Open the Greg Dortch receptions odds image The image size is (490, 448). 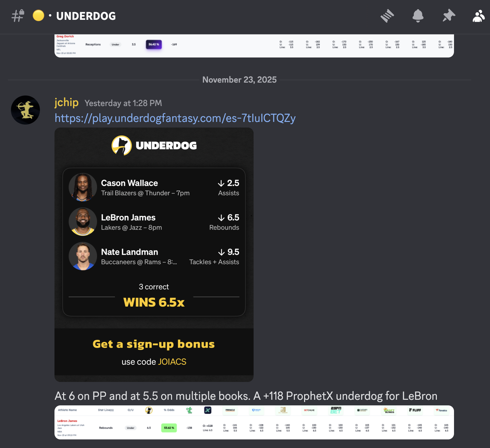254,46
